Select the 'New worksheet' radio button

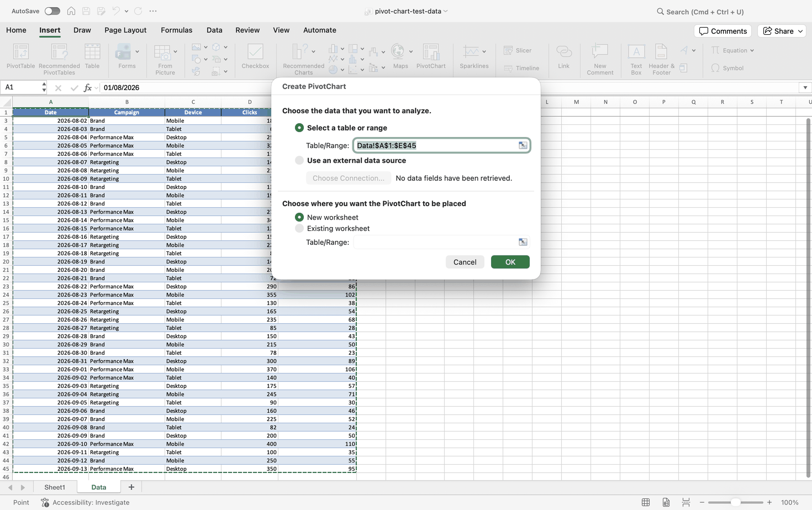pyautogui.click(x=299, y=217)
